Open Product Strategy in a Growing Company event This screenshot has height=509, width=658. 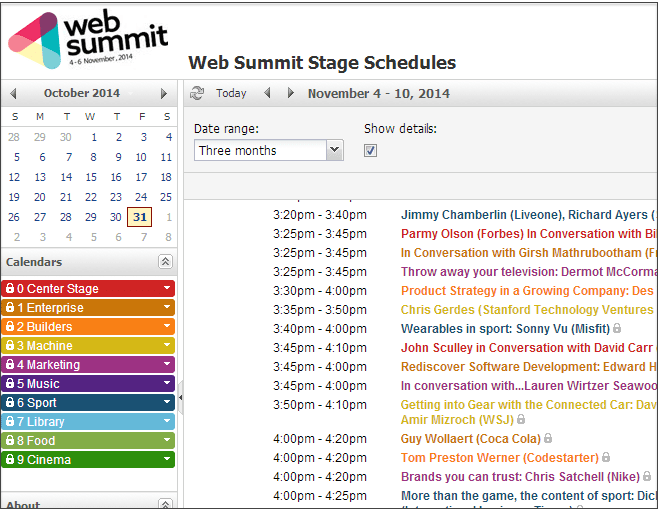click(x=529, y=290)
